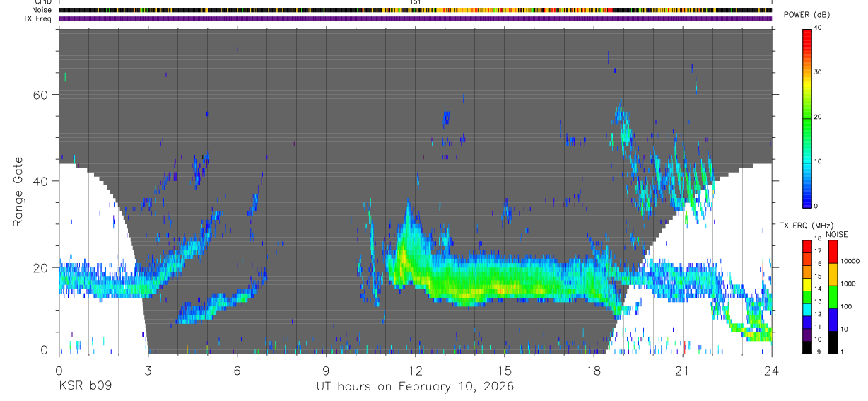Click the "Range Gate" y-axis label
868x401 pixels.
point(19,192)
